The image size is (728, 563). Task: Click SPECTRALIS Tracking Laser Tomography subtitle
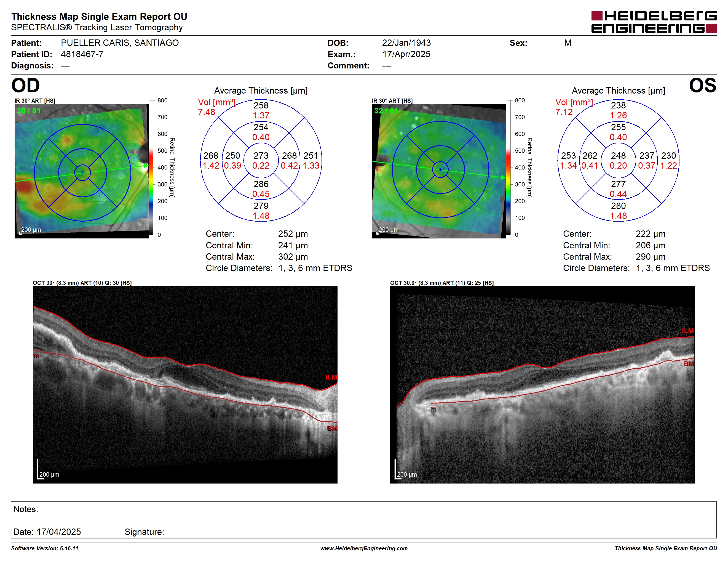(97, 27)
